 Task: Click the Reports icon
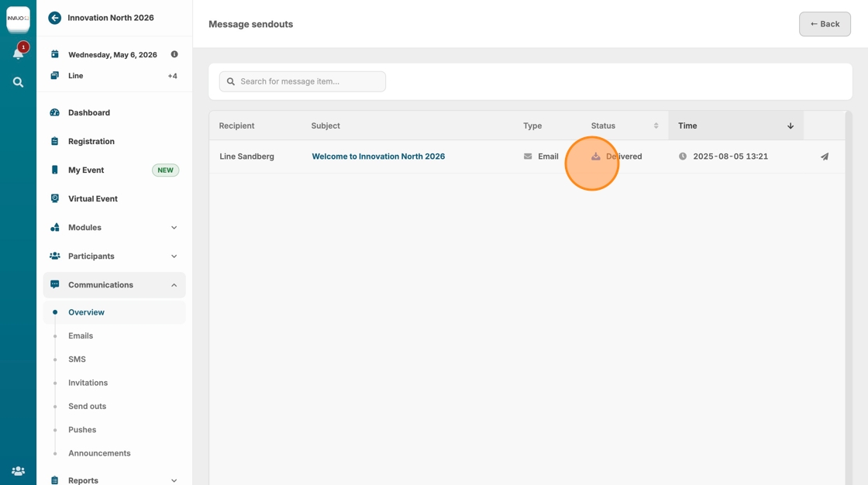55,480
